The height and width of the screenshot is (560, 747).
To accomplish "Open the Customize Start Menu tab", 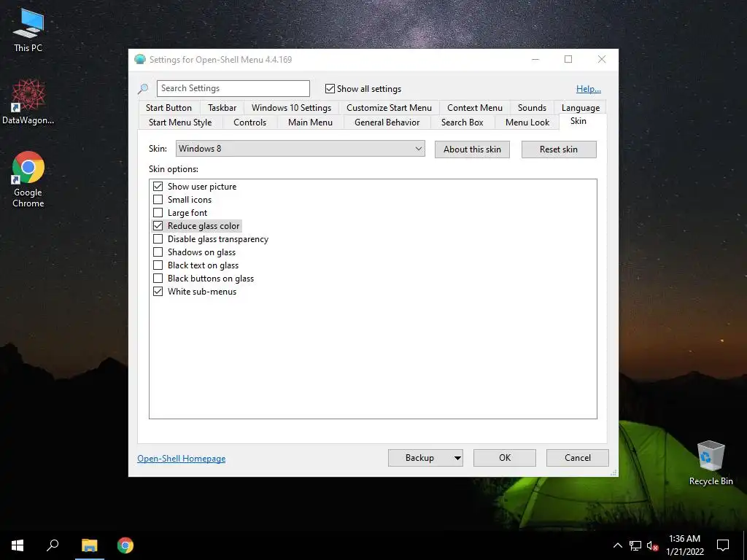I will [389, 108].
